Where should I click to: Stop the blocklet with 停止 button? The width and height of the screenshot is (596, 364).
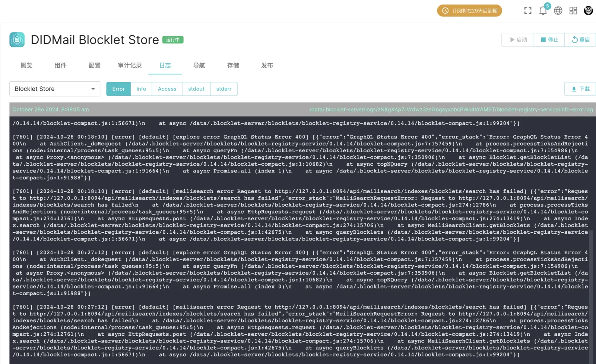[x=549, y=40]
